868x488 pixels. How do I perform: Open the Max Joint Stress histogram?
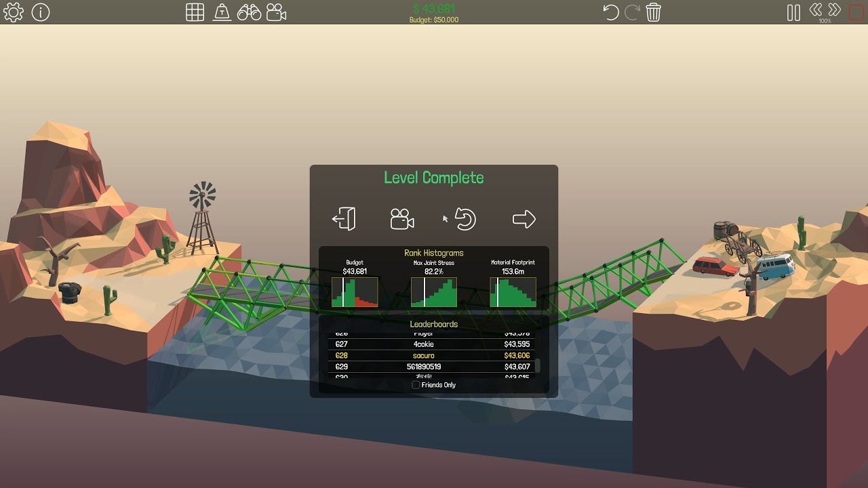[434, 292]
